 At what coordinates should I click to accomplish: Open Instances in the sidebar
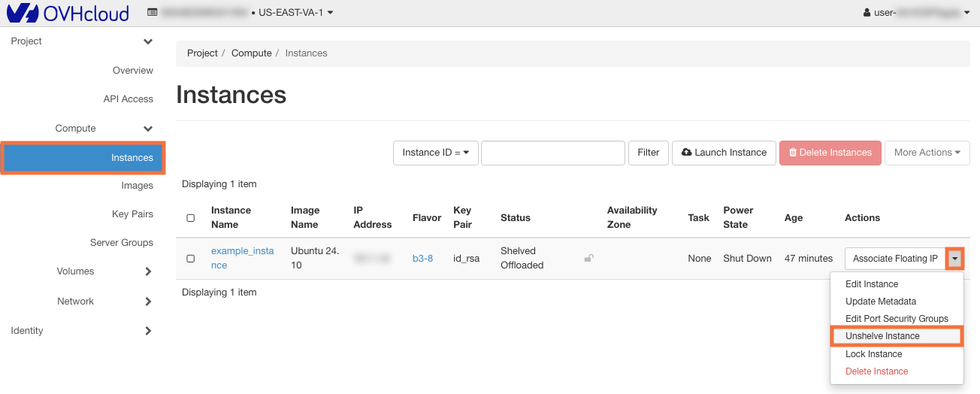coord(83,158)
